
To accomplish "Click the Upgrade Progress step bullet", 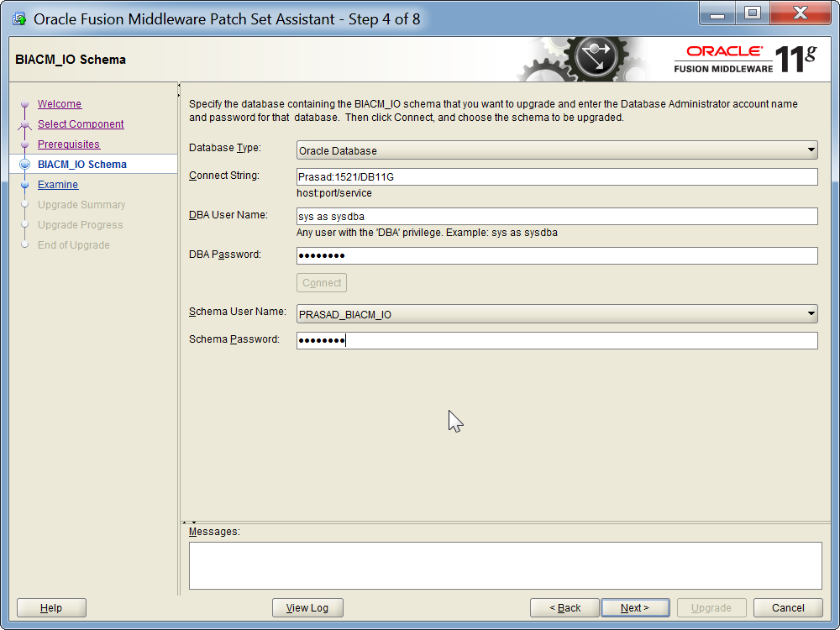I will [24, 225].
